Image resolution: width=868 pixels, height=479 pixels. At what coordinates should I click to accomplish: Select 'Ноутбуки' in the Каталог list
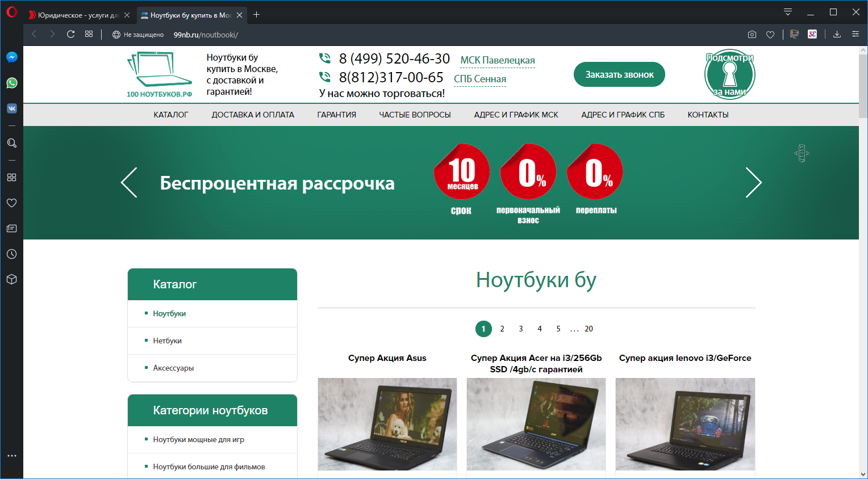169,313
